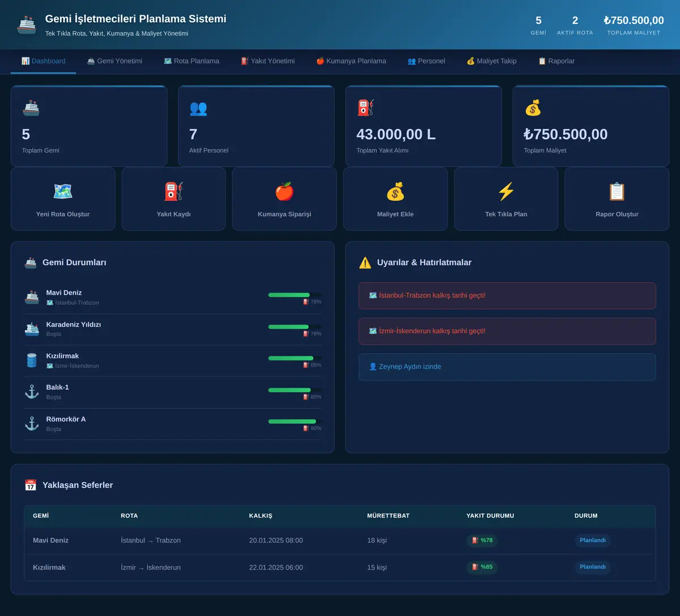Screen dimensions: 680x616
Task: Click the Zeynep Aydın izinde reminder
Action: (x=507, y=367)
